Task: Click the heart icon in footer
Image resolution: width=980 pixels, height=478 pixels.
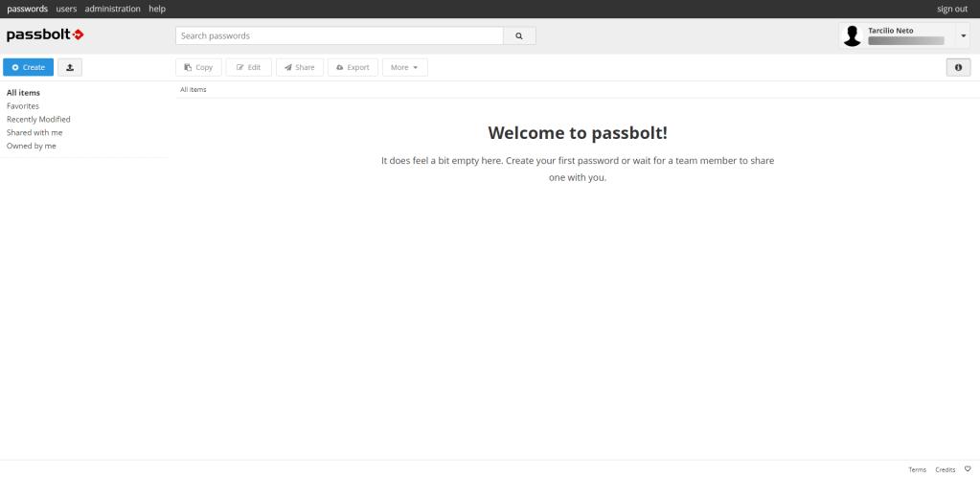Action: pos(968,469)
